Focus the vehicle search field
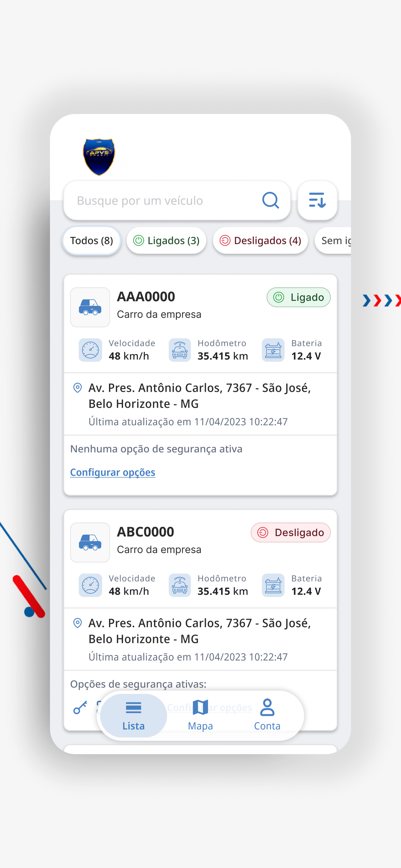 [x=177, y=201]
